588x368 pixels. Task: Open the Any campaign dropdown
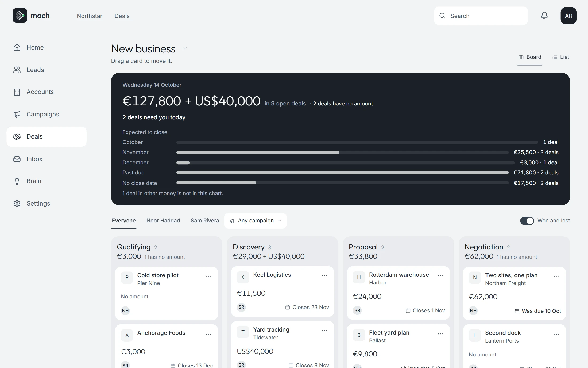click(255, 221)
